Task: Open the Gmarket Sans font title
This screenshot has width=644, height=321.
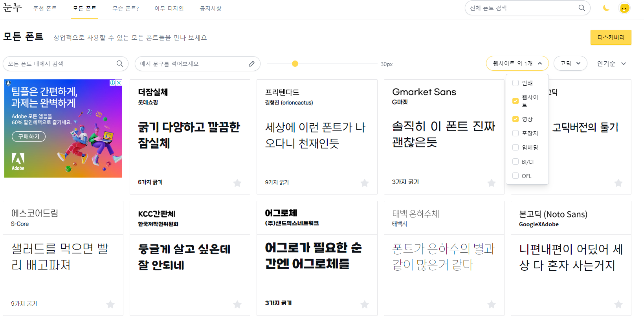Action: pos(424,92)
